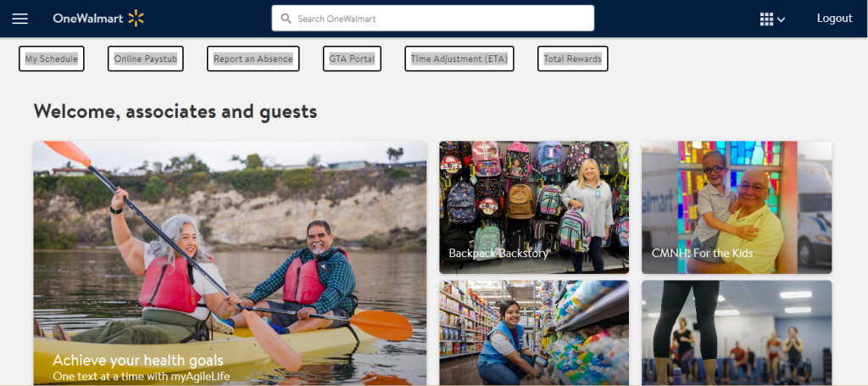Viewport: 868px width, 386px height.
Task: Open Time Adjustment (ETA) button
Action: [459, 59]
